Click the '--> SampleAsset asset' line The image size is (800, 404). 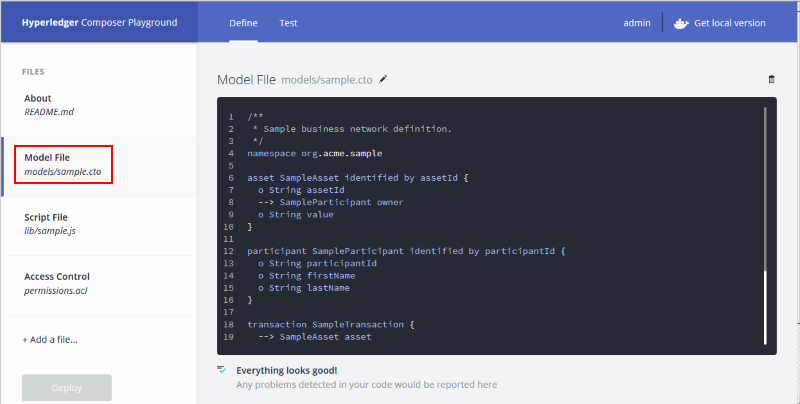315,337
